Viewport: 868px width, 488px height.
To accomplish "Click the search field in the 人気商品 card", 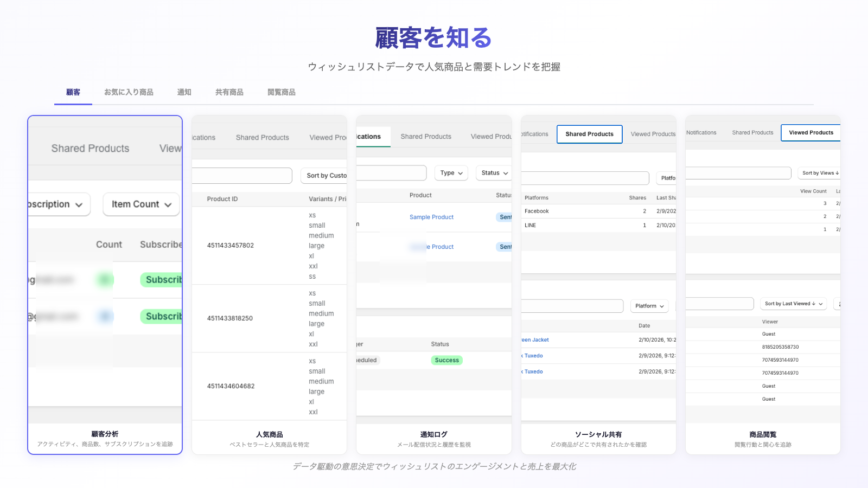I will pos(242,176).
